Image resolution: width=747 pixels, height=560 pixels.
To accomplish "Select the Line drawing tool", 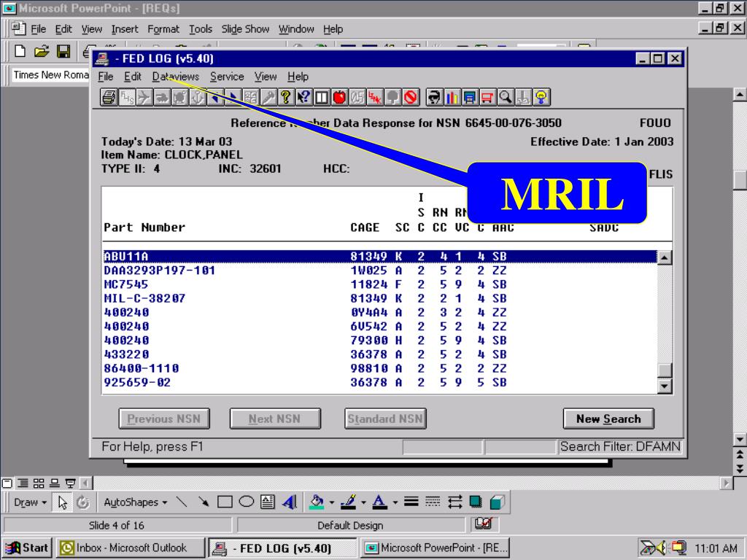I will [182, 502].
